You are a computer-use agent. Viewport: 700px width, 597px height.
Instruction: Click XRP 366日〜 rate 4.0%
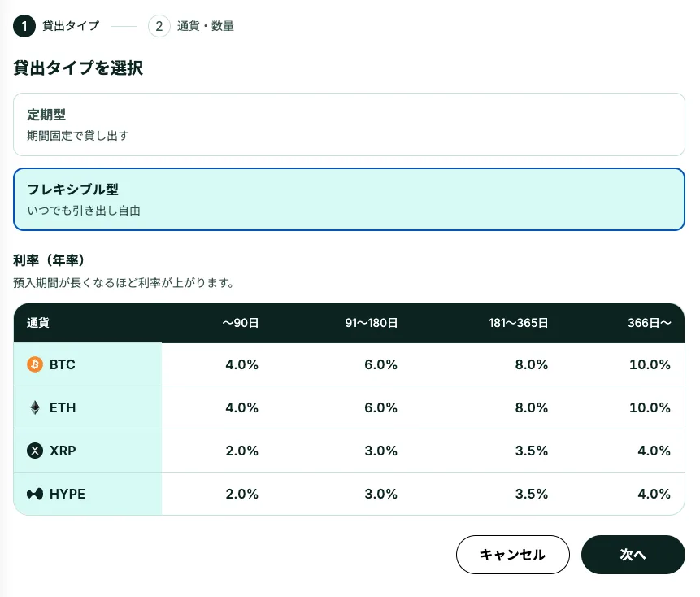[654, 451]
